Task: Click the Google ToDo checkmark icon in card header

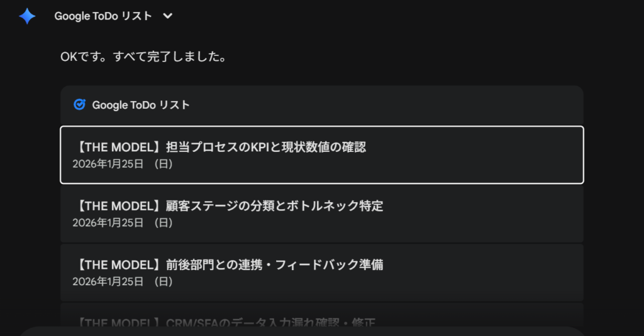Action: [79, 105]
